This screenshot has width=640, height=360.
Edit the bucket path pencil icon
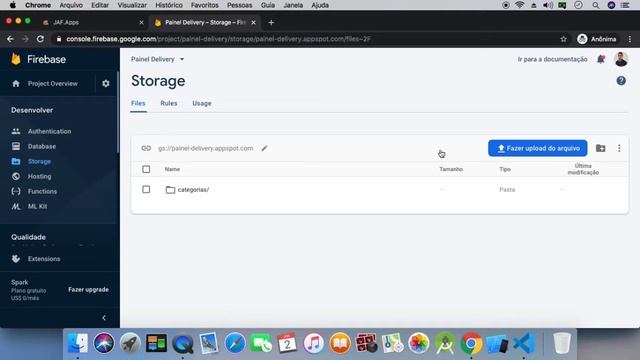click(x=264, y=148)
